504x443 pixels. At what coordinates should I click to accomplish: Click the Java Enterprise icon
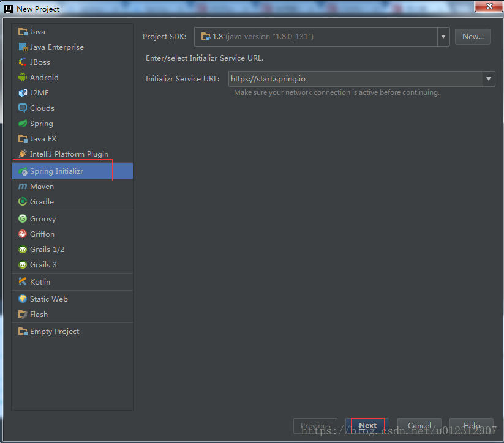click(x=23, y=47)
